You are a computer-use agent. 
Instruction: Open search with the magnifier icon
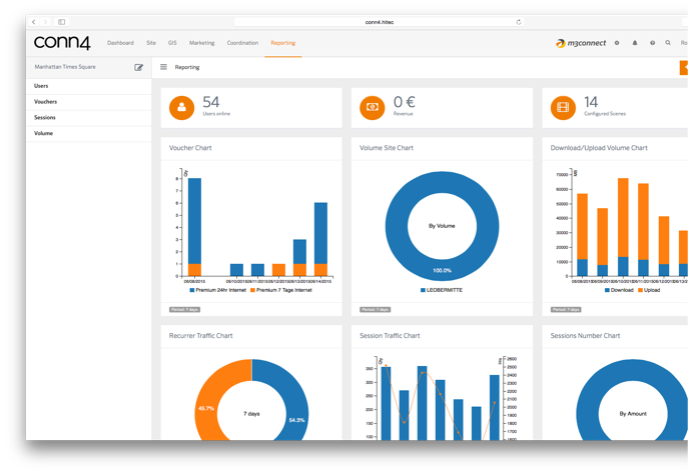tap(668, 43)
